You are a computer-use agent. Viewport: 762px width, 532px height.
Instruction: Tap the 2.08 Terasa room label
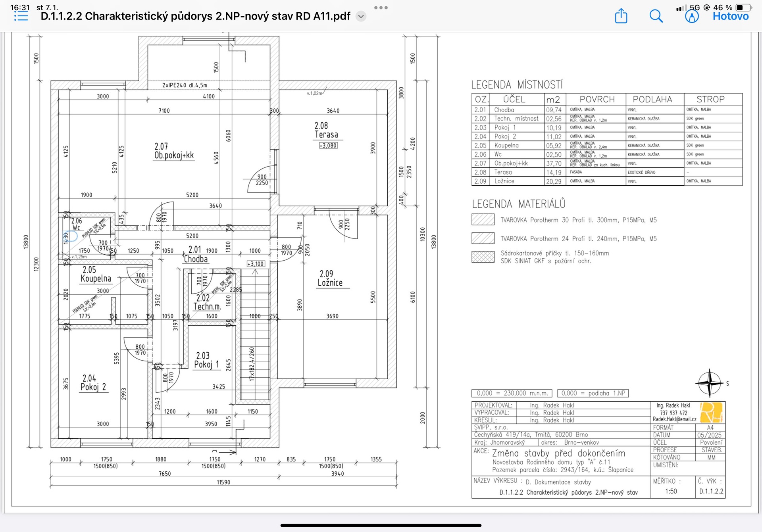pyautogui.click(x=326, y=131)
